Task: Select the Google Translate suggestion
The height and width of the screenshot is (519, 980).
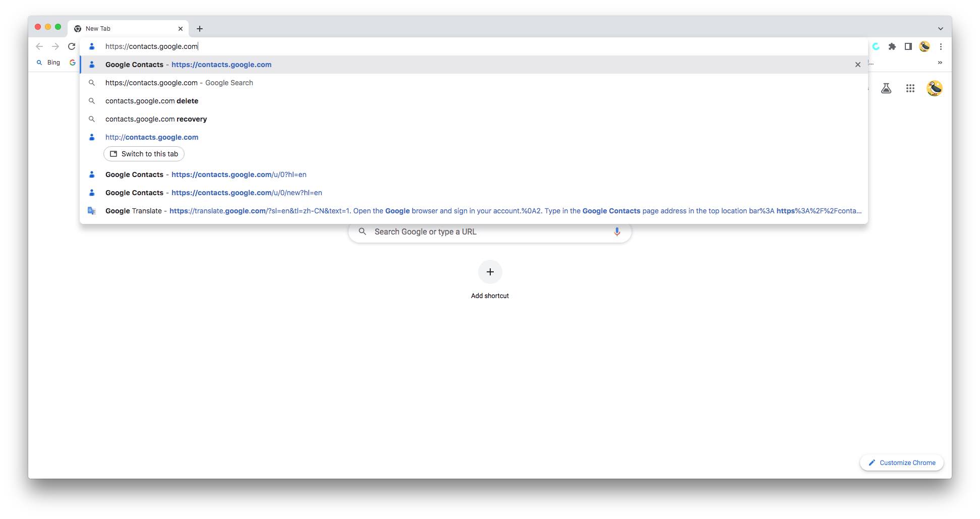Action: tap(474, 211)
